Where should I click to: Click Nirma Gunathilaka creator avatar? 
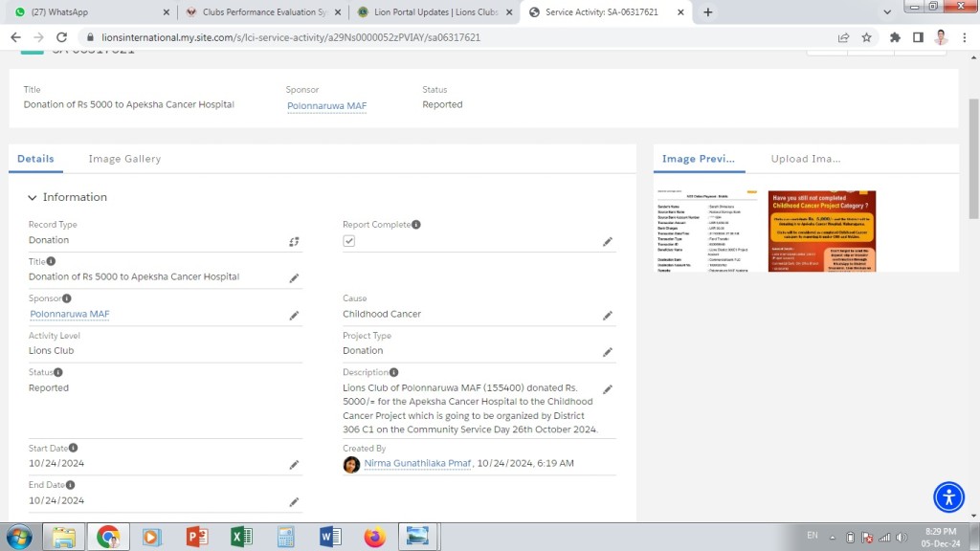pyautogui.click(x=351, y=464)
